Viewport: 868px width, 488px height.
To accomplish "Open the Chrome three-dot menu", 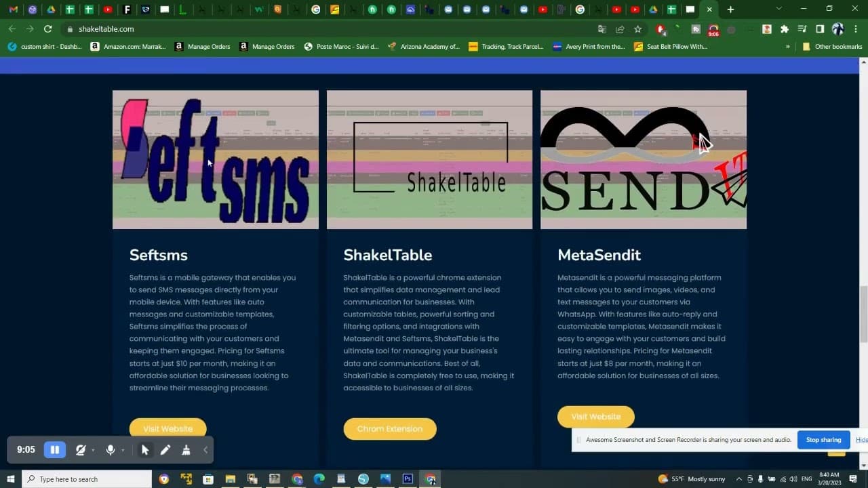I will (856, 29).
